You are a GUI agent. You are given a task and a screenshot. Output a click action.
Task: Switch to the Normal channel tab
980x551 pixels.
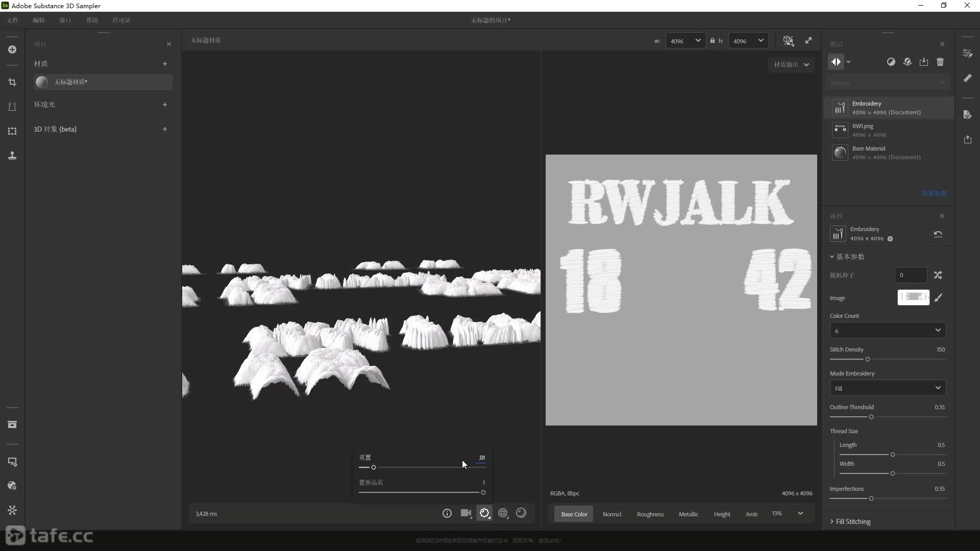612,514
